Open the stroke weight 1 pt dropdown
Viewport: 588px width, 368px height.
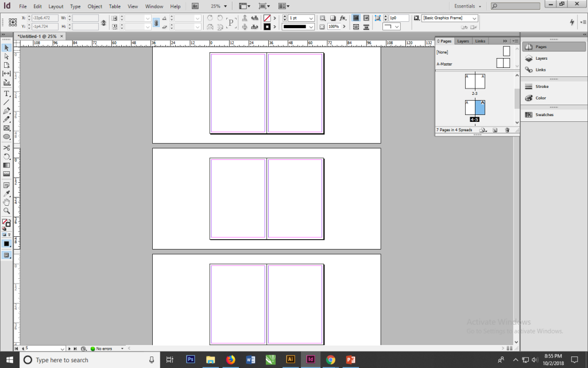(x=311, y=18)
